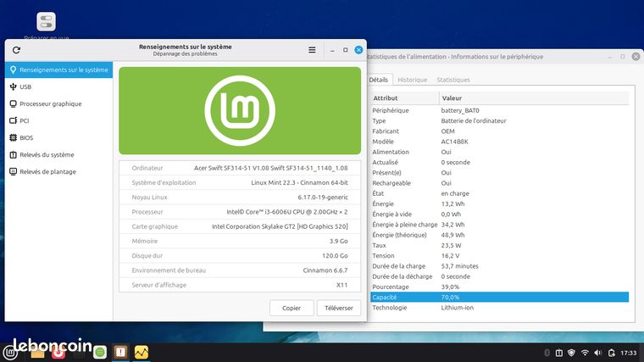Screen dimensions: 644x362
Task: Switch to the Statistiques tab
Action: tap(453, 80)
